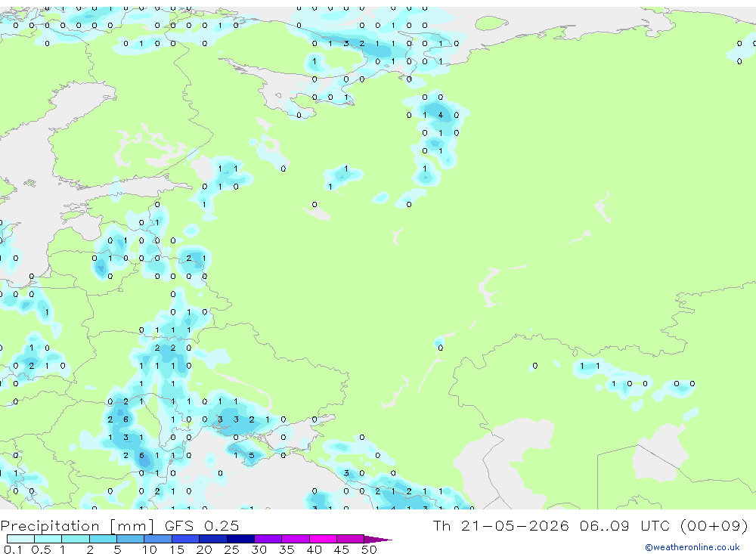Pick the lightest cyan legend swatch above 0.1
756x554 pixels.
[x=20, y=539]
